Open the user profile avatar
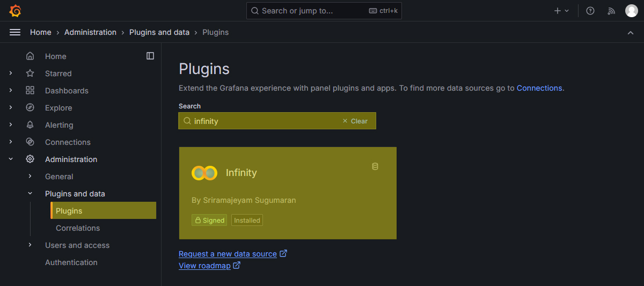644x286 pixels. [631, 11]
